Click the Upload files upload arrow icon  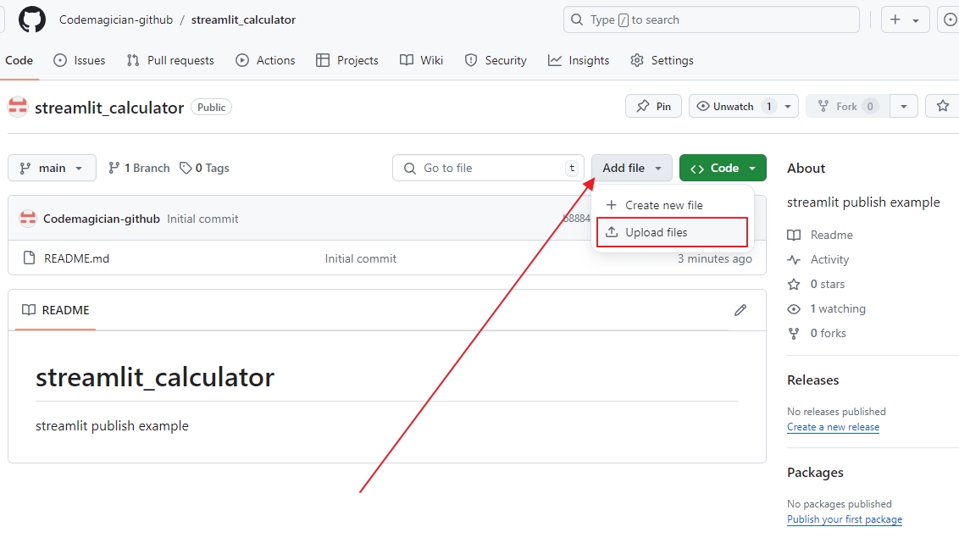(612, 232)
